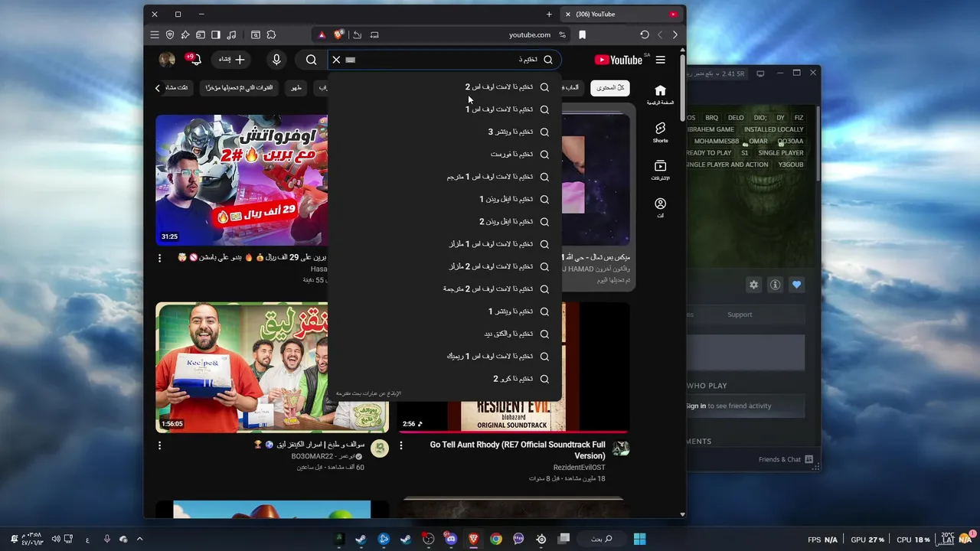The image size is (980, 551).
Task: Clear the YouTube search box text
Action: tap(336, 60)
